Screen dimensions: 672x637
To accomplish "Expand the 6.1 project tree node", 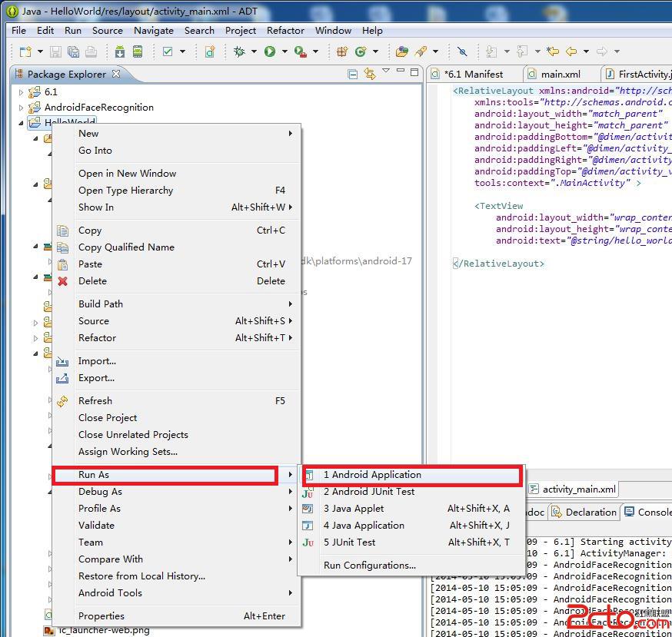I will (x=22, y=91).
